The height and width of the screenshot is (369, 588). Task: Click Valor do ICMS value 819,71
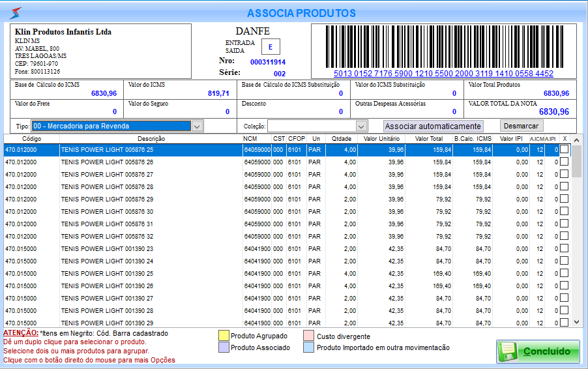tap(218, 93)
